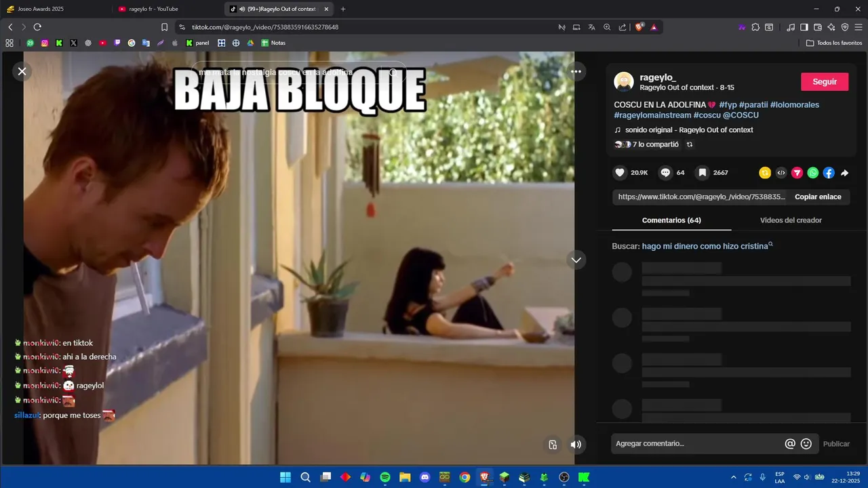The width and height of the screenshot is (868, 488).
Task: Open the apps grid in bookmarks bar
Action: point(9,43)
